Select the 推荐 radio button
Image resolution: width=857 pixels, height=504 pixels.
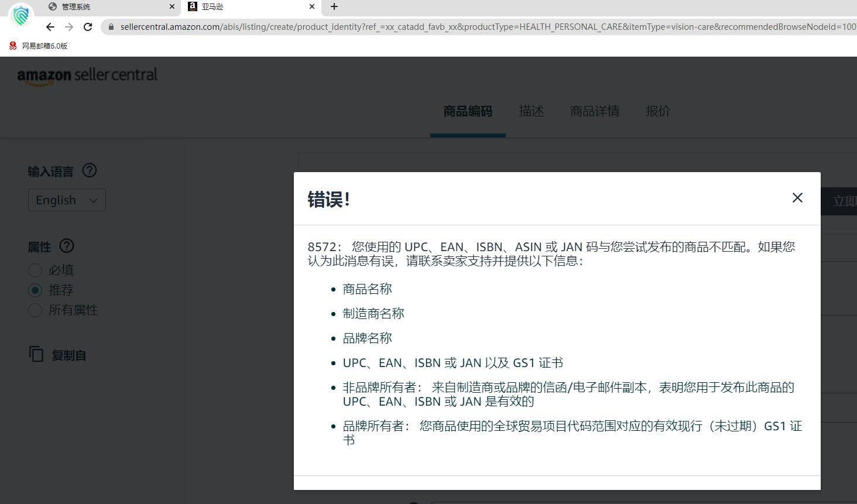[35, 290]
